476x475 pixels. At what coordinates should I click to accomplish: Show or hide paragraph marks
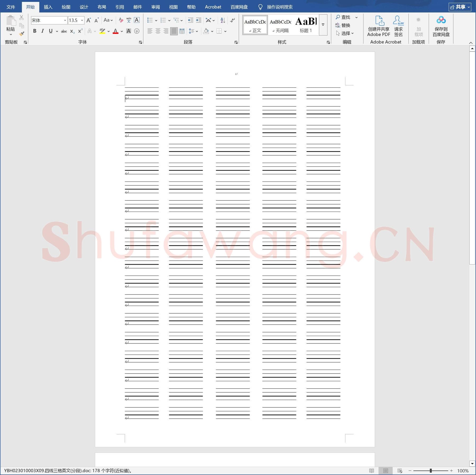coord(232,20)
